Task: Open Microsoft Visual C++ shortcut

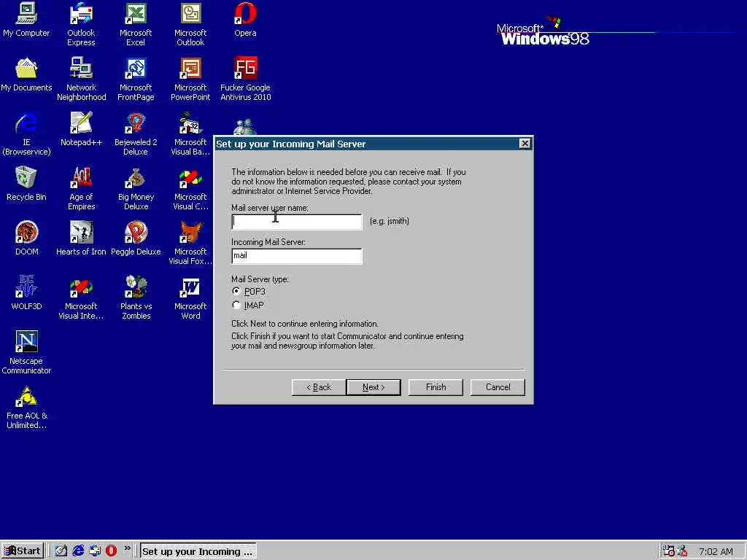Action: pyautogui.click(x=190, y=188)
